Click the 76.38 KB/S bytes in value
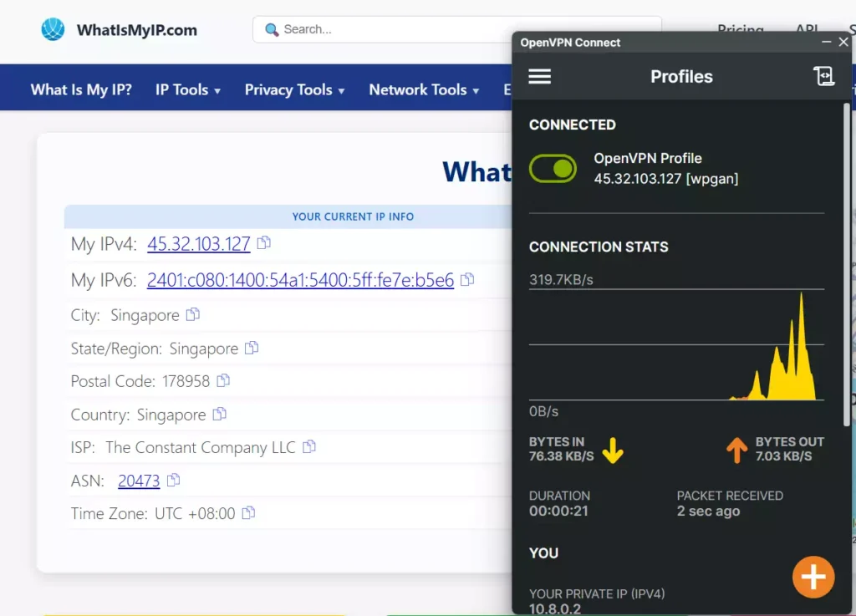856x616 pixels. pos(561,456)
